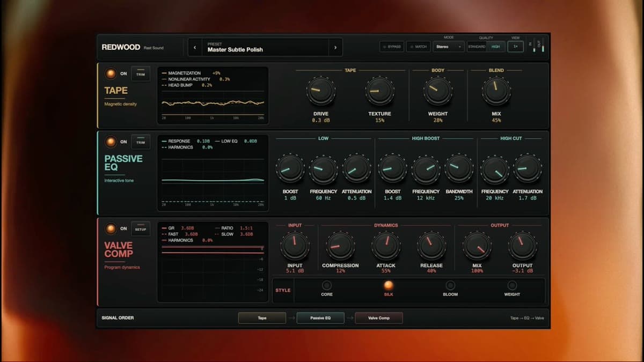The width and height of the screenshot is (644, 362).
Task: Click the Low Frequency knob at 60 Hz
Action: coord(324,169)
